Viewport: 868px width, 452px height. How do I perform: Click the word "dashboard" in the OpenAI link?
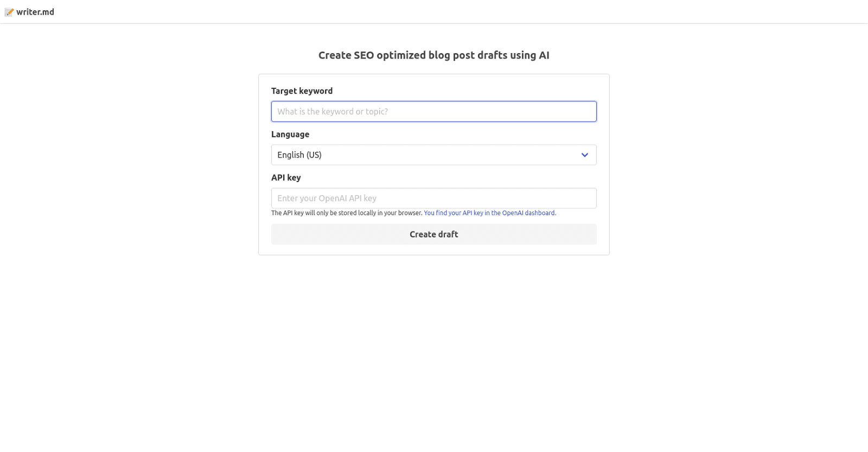[x=540, y=213]
